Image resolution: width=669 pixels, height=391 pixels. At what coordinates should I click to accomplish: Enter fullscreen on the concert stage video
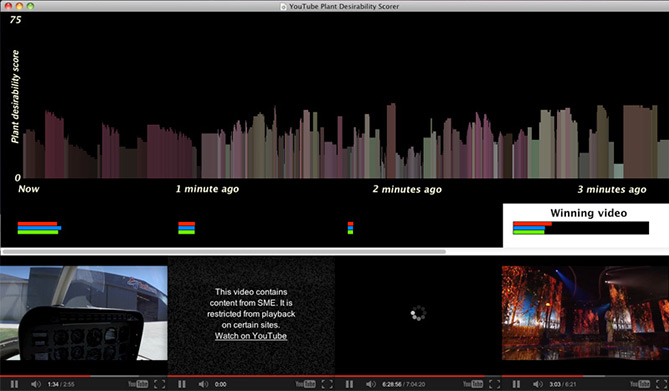[662, 384]
